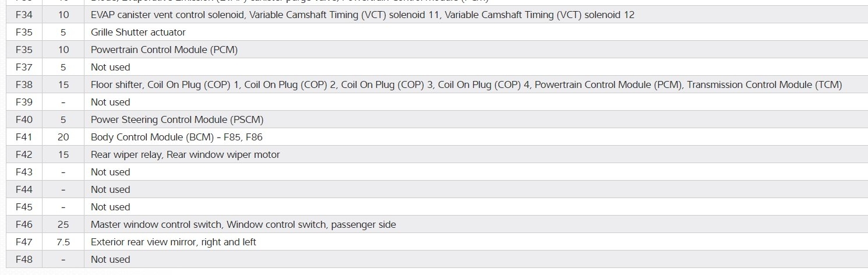Click the F39 fuse label

(24, 102)
